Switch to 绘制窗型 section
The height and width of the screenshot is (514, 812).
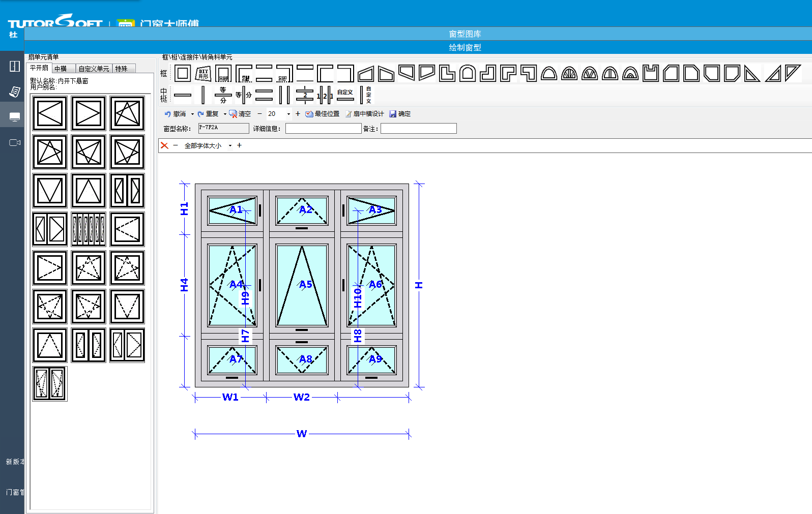465,47
